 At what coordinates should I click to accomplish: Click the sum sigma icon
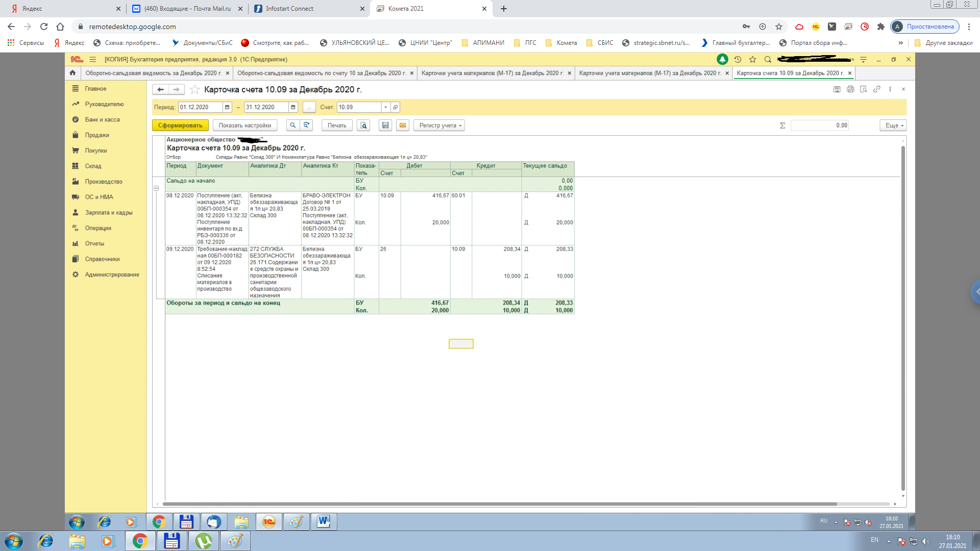782,126
